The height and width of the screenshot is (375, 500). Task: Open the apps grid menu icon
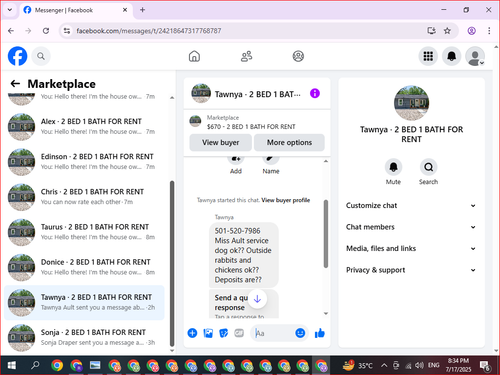428,56
